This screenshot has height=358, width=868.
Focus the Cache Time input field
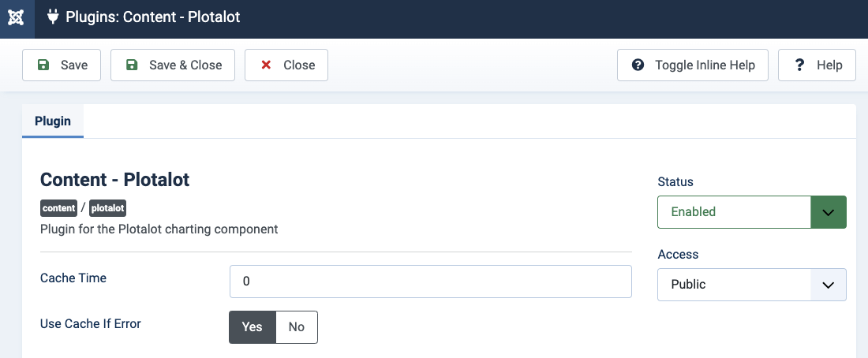point(430,282)
